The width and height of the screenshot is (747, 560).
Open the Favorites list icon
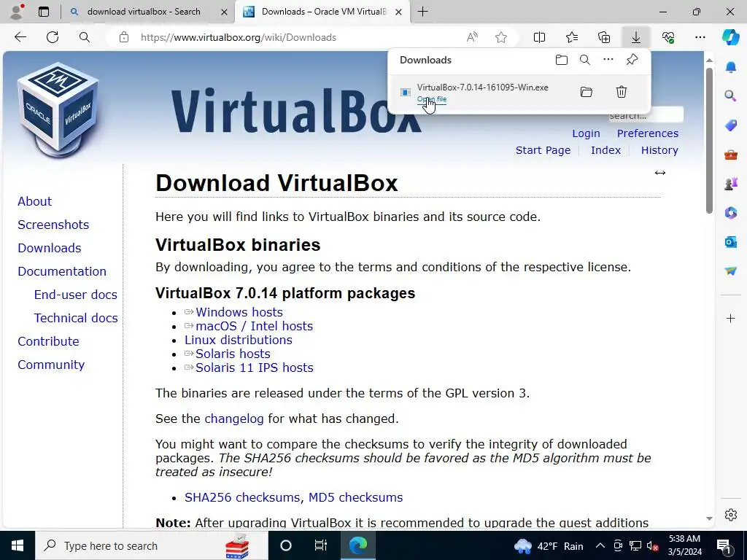coord(572,37)
